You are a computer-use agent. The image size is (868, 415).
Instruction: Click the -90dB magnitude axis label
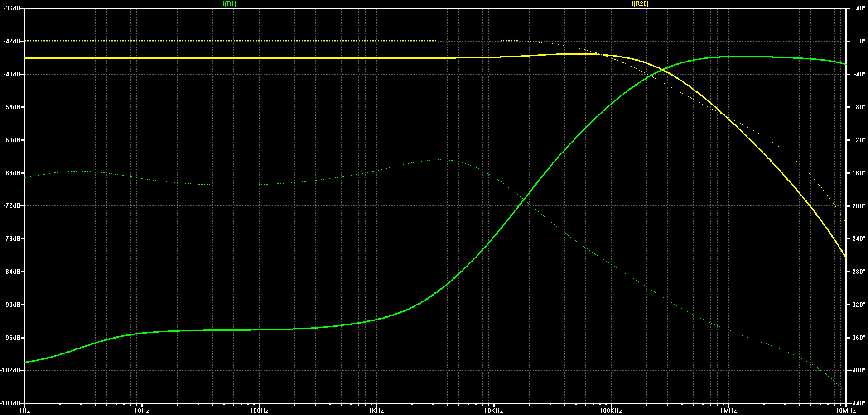tap(12, 305)
